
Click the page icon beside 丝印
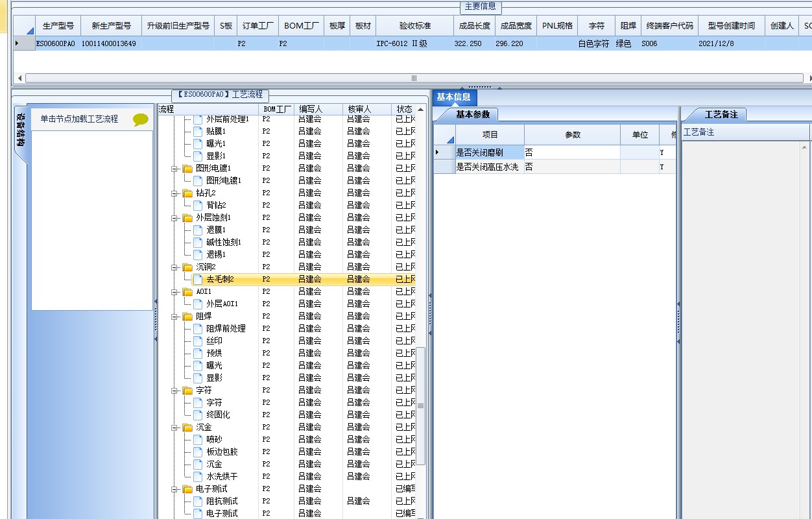pos(198,341)
